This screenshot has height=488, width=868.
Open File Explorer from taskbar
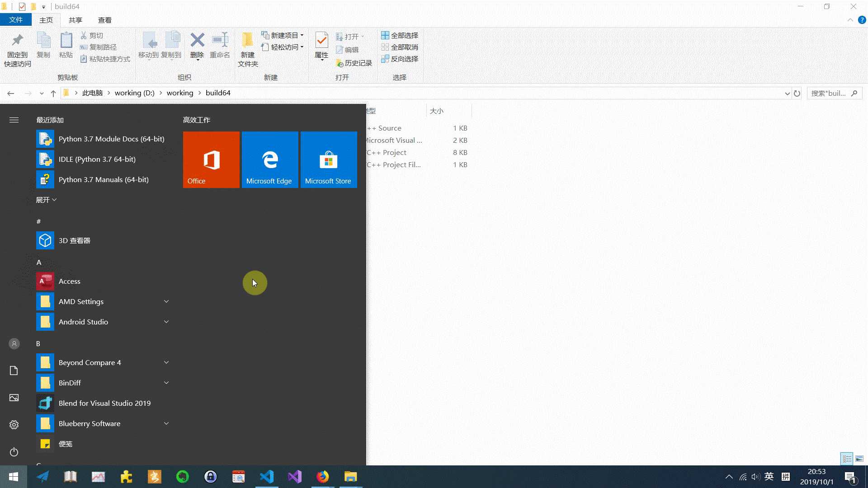[351, 477]
